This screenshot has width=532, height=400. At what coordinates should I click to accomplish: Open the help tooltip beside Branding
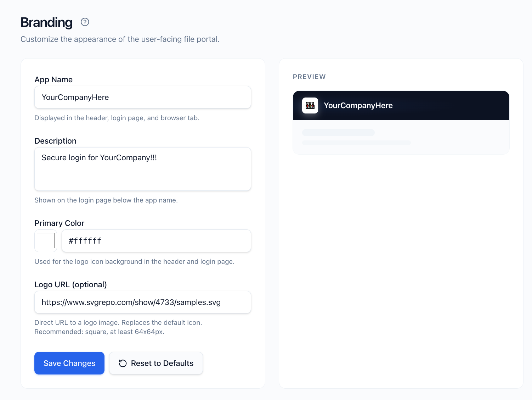[85, 22]
